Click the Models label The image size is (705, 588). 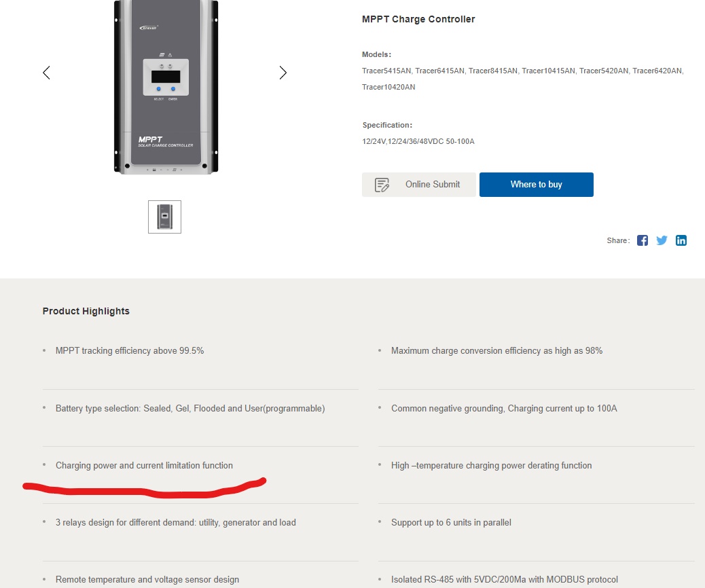click(x=376, y=54)
